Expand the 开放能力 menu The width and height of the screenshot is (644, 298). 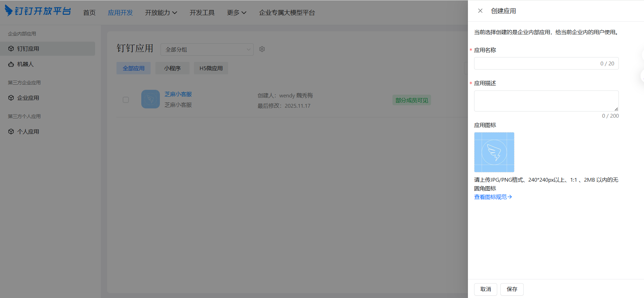coord(161,13)
